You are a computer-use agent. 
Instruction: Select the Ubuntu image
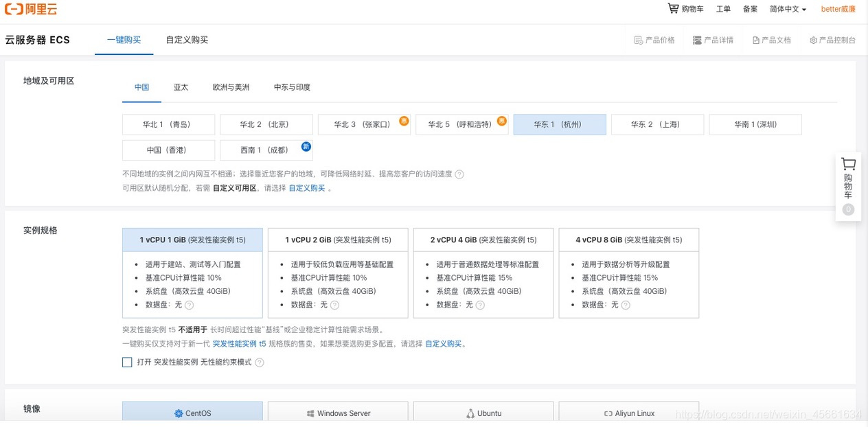483,413
